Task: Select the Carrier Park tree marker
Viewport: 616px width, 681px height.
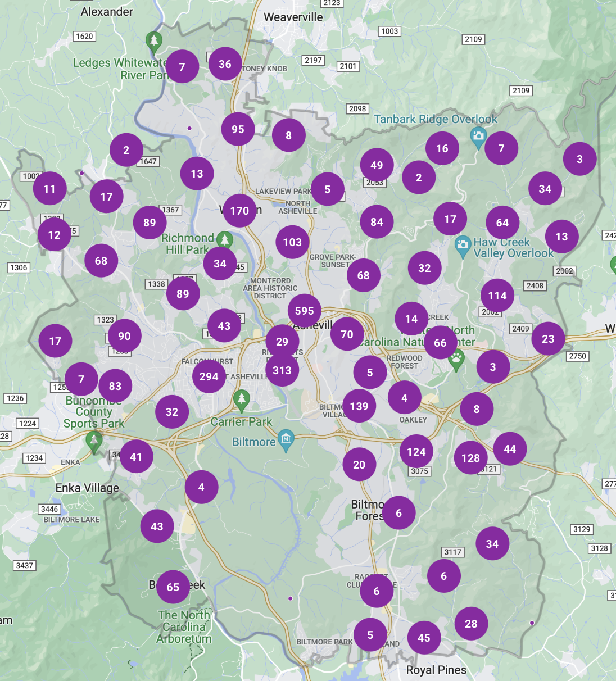Action: (242, 399)
